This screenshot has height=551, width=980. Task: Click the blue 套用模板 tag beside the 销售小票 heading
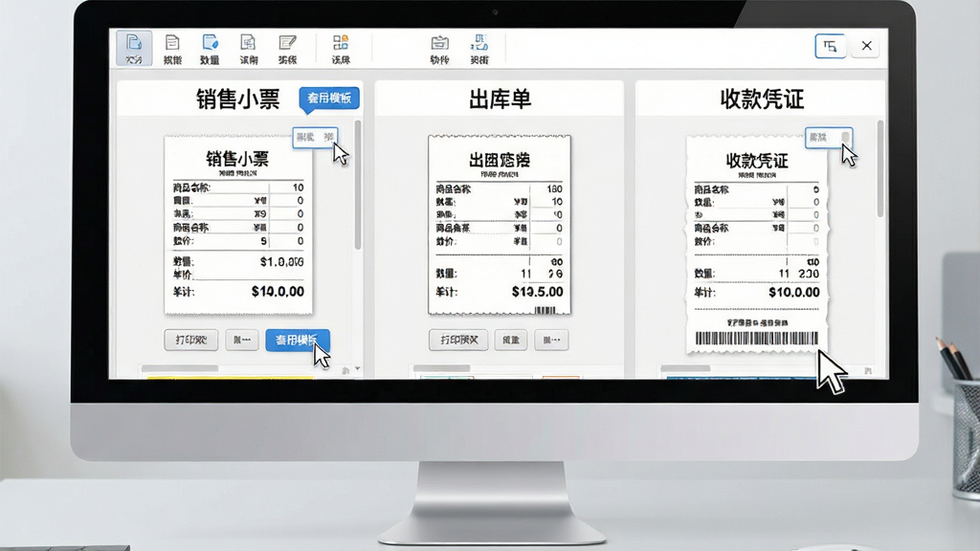[329, 99]
